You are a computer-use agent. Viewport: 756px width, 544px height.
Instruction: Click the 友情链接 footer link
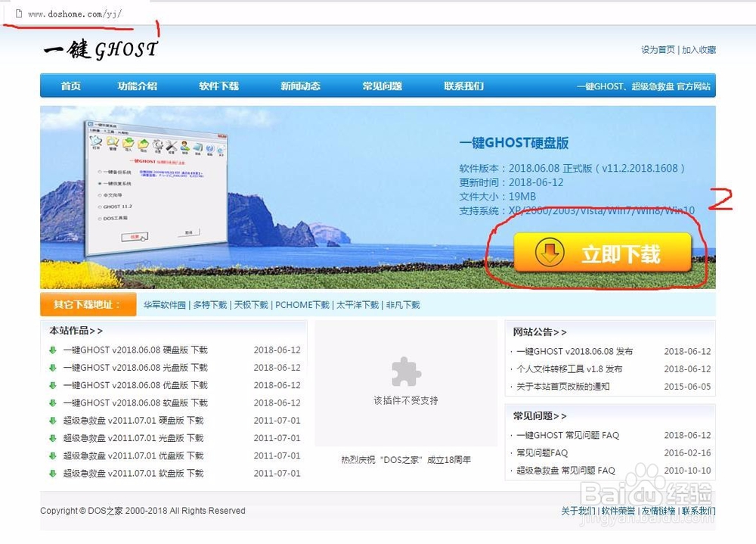point(658,511)
